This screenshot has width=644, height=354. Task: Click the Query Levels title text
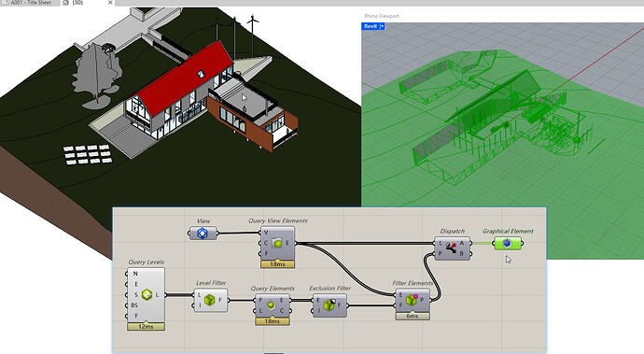[146, 262]
